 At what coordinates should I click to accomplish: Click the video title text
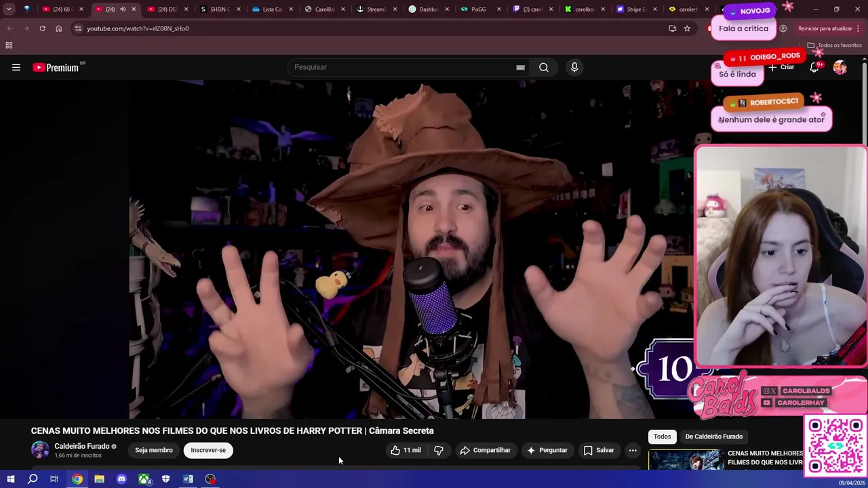click(x=232, y=430)
